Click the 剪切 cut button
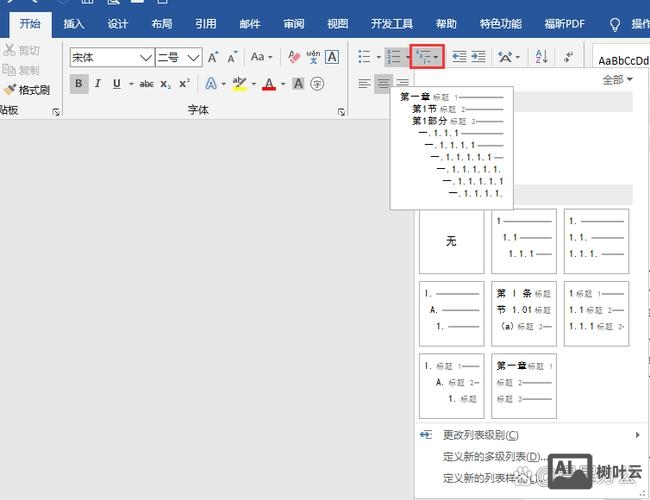The width and height of the screenshot is (650, 500). 22,50
